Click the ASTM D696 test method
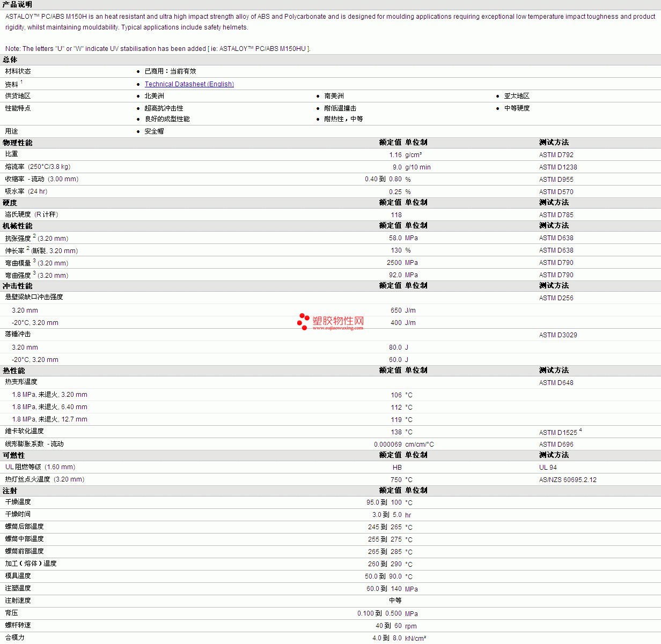This screenshot has width=661, height=644. tap(556, 445)
